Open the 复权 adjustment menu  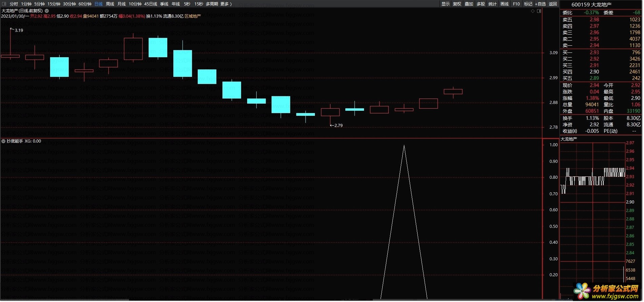[457, 4]
